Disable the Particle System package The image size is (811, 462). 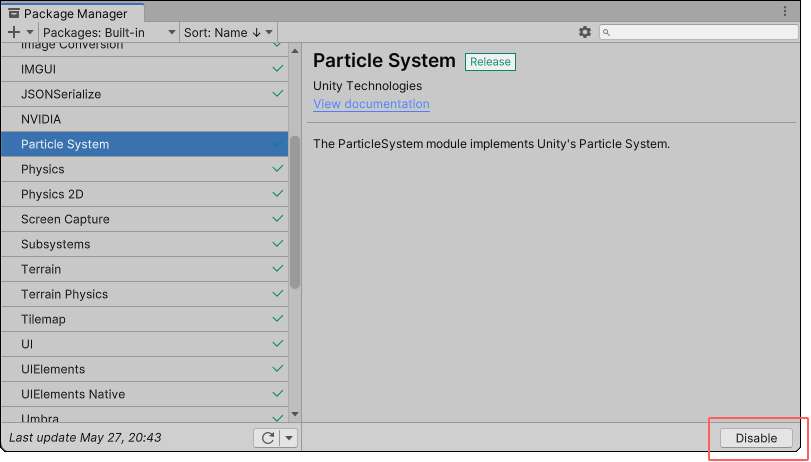pos(756,438)
